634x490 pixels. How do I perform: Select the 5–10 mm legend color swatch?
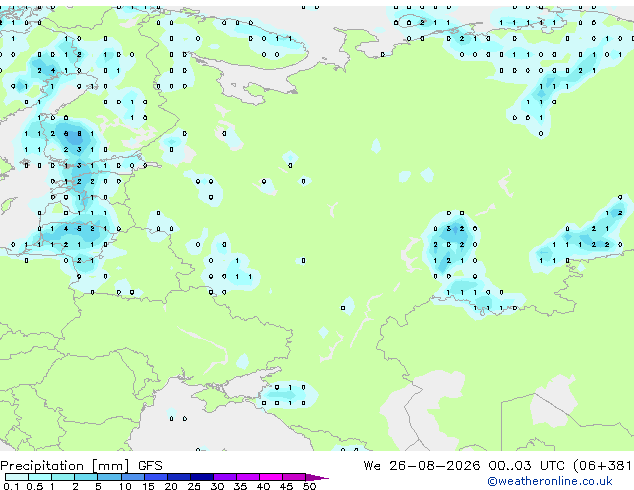click(x=109, y=477)
